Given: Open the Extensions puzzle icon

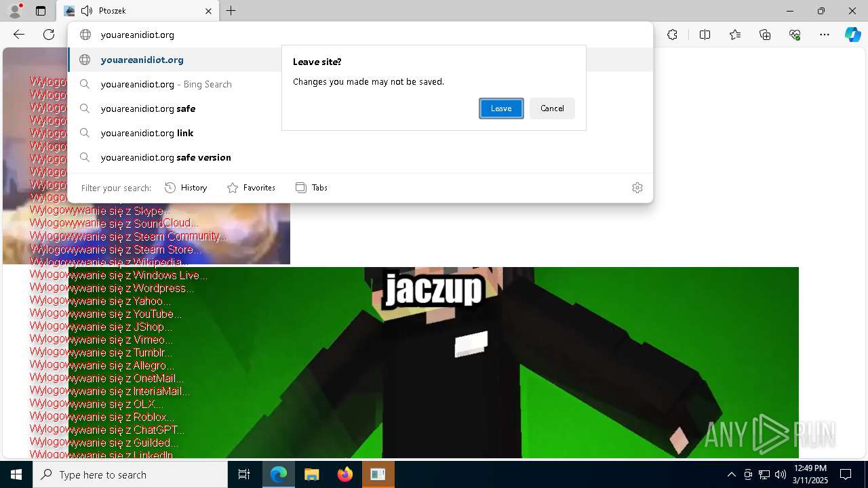Looking at the screenshot, I should click(x=672, y=35).
